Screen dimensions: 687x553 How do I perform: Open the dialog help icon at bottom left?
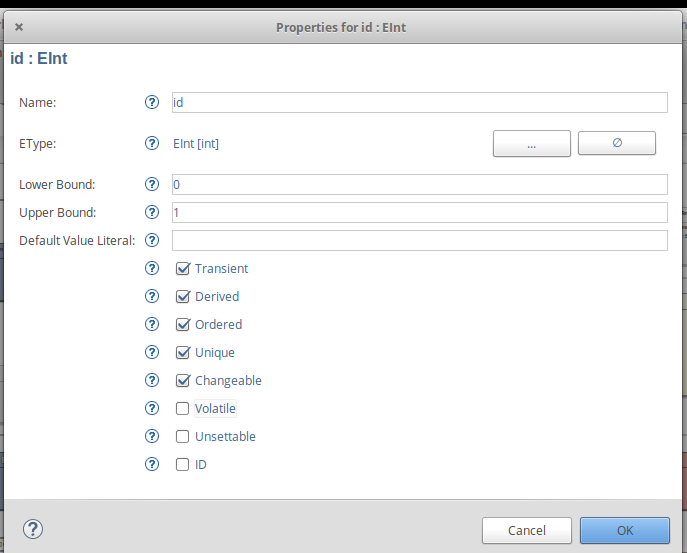click(x=33, y=529)
